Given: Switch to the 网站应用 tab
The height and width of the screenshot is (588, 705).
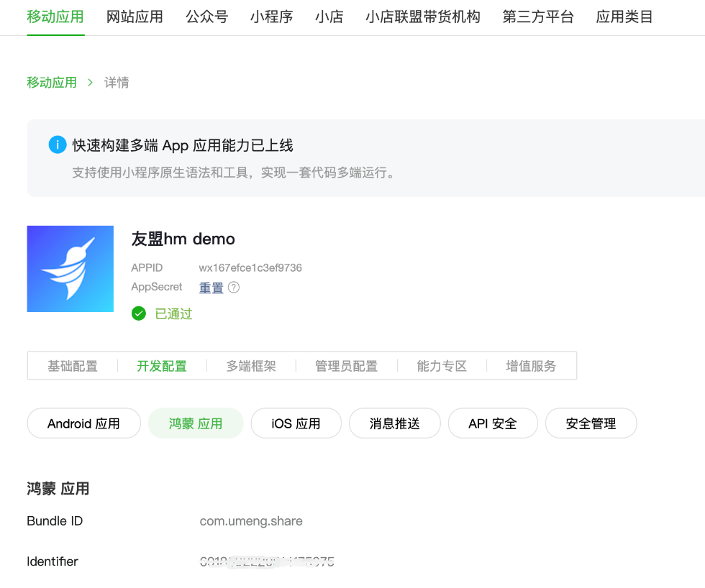Looking at the screenshot, I should [135, 17].
